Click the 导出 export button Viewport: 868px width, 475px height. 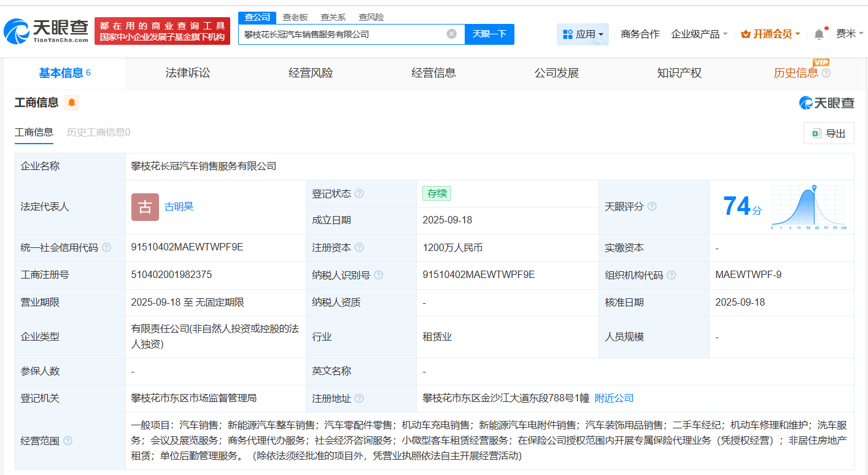tap(829, 133)
